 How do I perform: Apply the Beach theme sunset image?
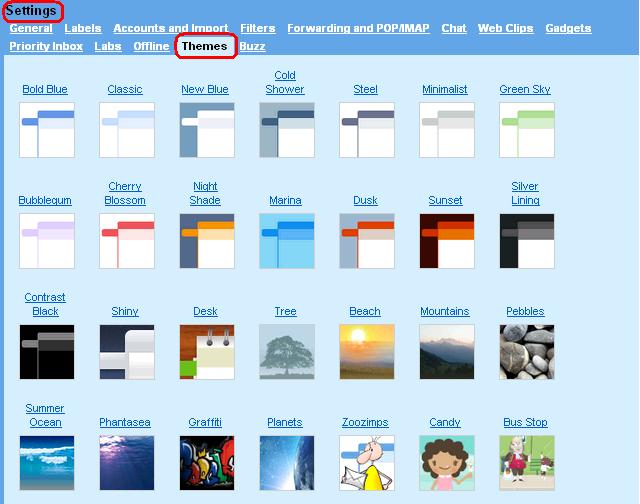click(367, 352)
